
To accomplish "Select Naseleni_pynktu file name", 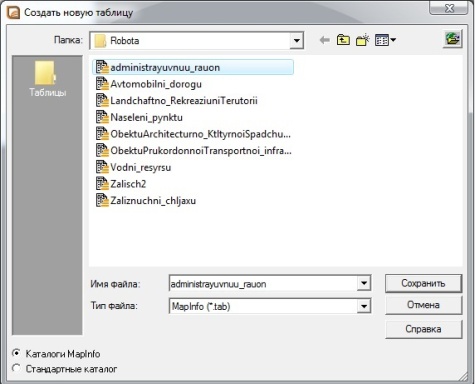I will [146, 117].
